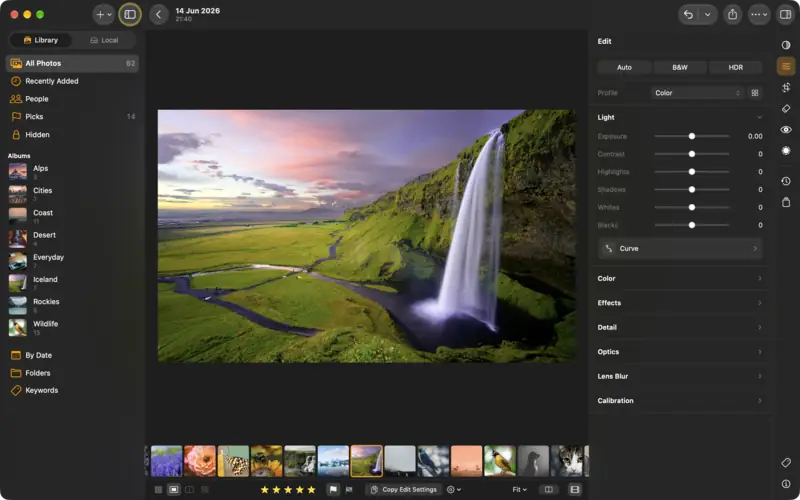The width and height of the screenshot is (800, 500).
Task: Click the Contrast slider handle
Action: [692, 154]
